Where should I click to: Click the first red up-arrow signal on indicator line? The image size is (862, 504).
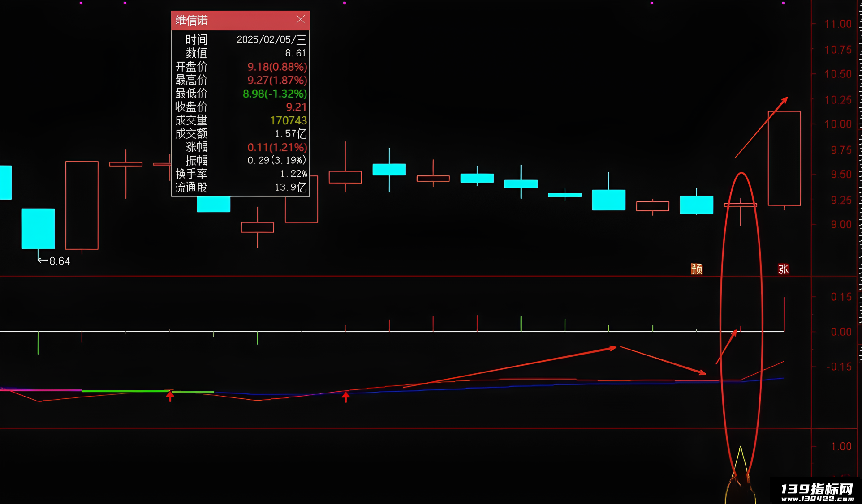pyautogui.click(x=170, y=396)
